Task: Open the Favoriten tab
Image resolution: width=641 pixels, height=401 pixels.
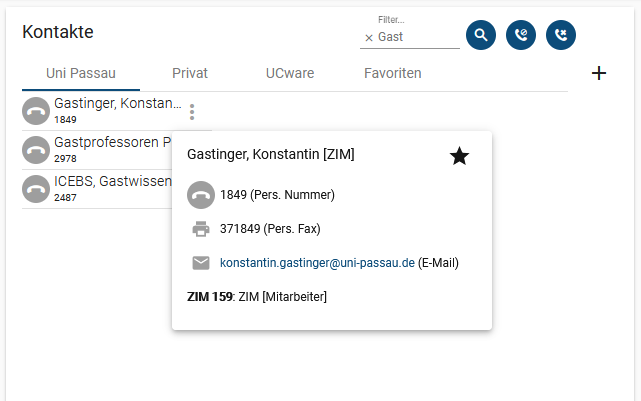Action: pos(392,73)
